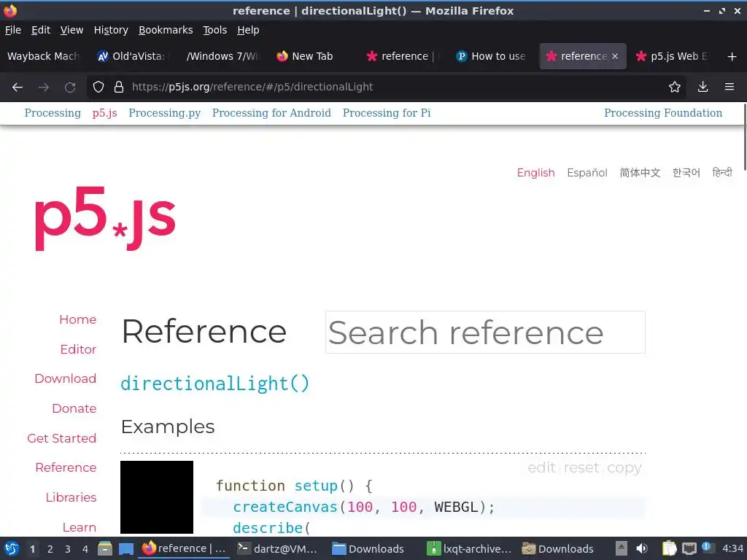Image resolution: width=747 pixels, height=560 pixels.
Task: Switch to virtual desktop 2
Action: pyautogui.click(x=50, y=549)
